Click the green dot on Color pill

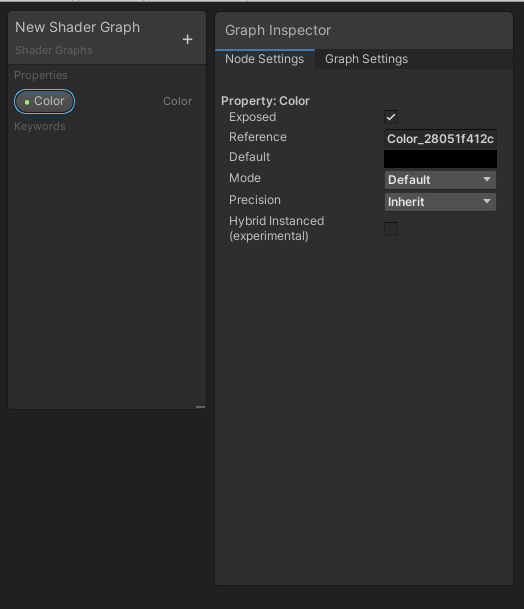pyautogui.click(x=27, y=102)
